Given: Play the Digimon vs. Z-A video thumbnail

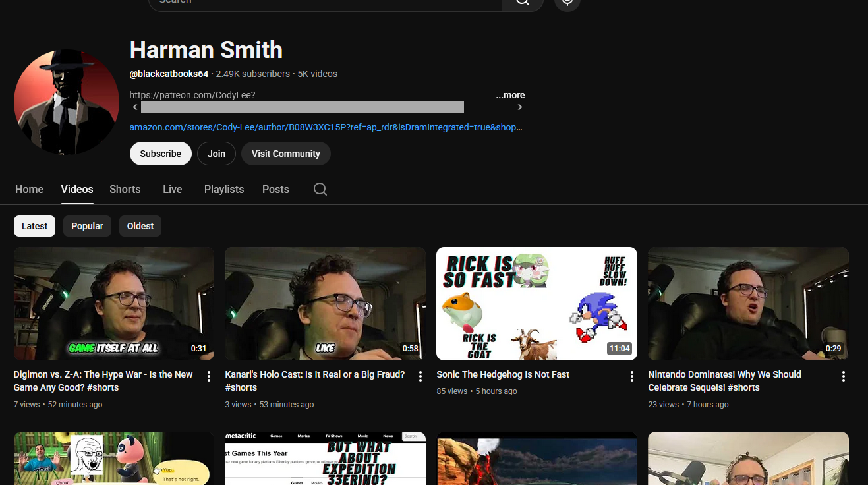Looking at the screenshot, I should pos(114,304).
